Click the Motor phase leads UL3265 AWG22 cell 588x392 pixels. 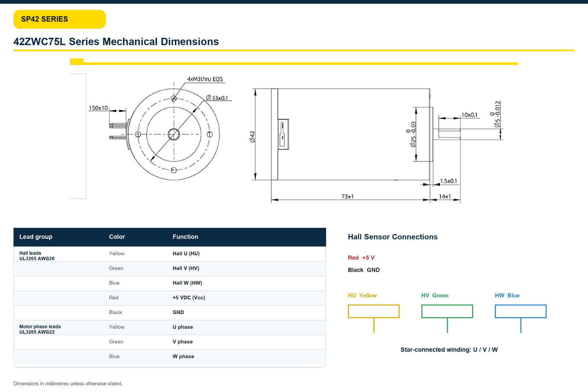click(40, 329)
